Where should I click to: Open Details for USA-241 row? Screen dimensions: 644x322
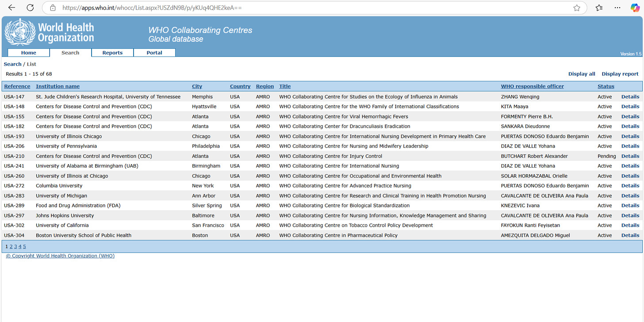point(630,166)
